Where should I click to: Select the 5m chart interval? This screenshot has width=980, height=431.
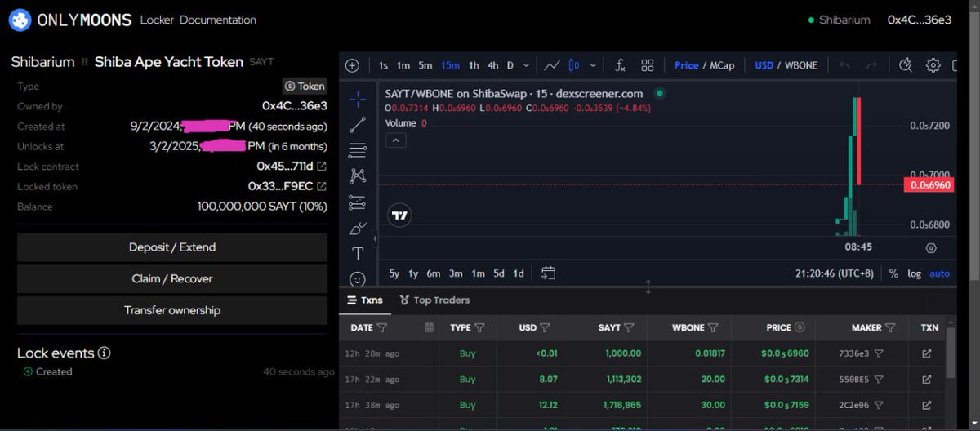point(425,65)
